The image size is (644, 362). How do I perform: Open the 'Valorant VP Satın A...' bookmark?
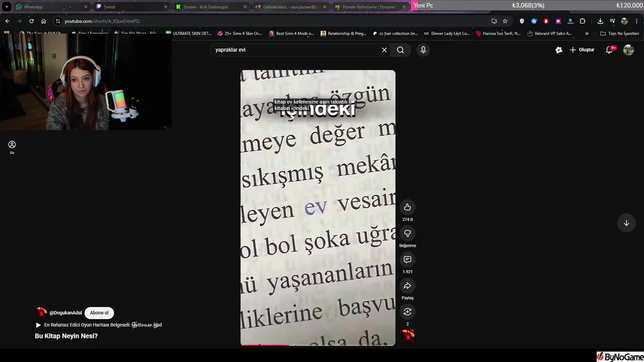550,33
